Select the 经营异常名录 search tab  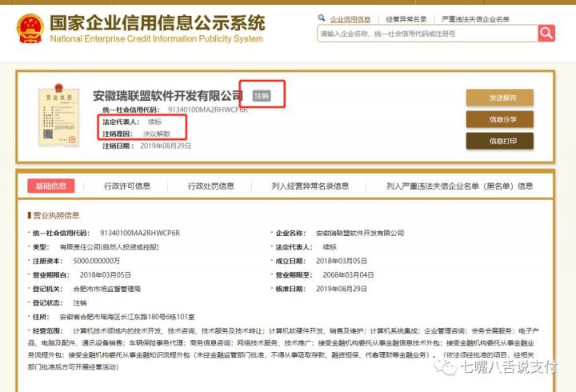[x=406, y=19]
